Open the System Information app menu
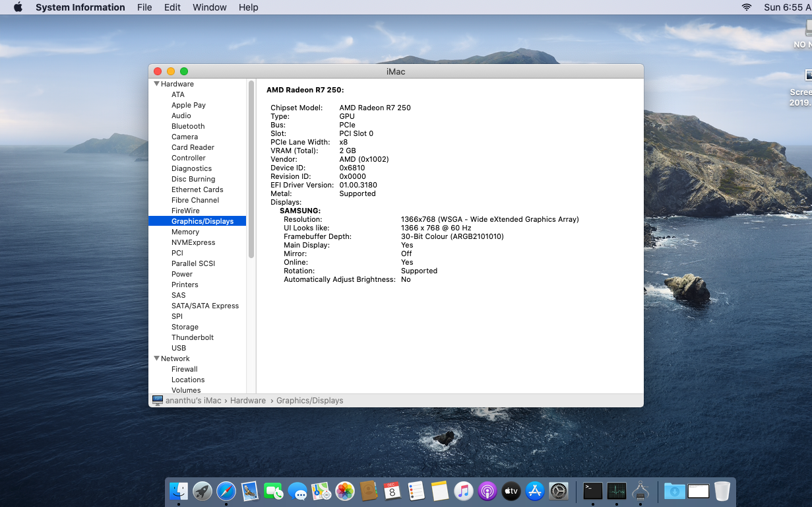 80,7
